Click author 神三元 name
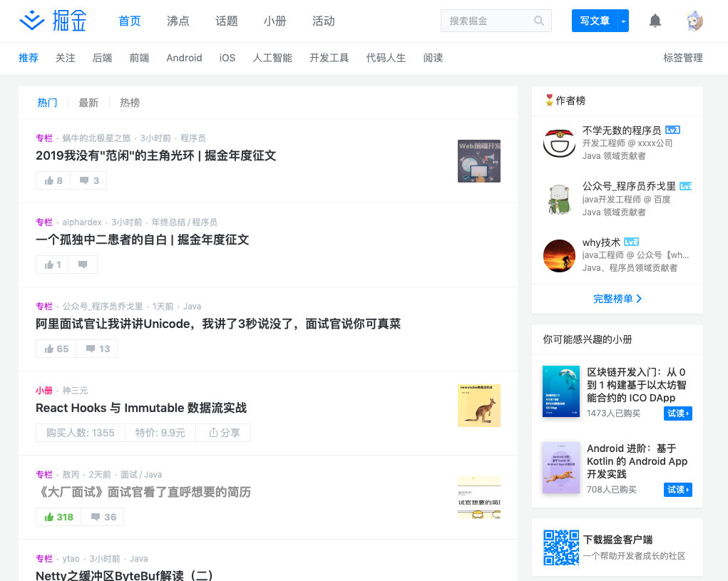The height and width of the screenshot is (581, 728). (75, 391)
